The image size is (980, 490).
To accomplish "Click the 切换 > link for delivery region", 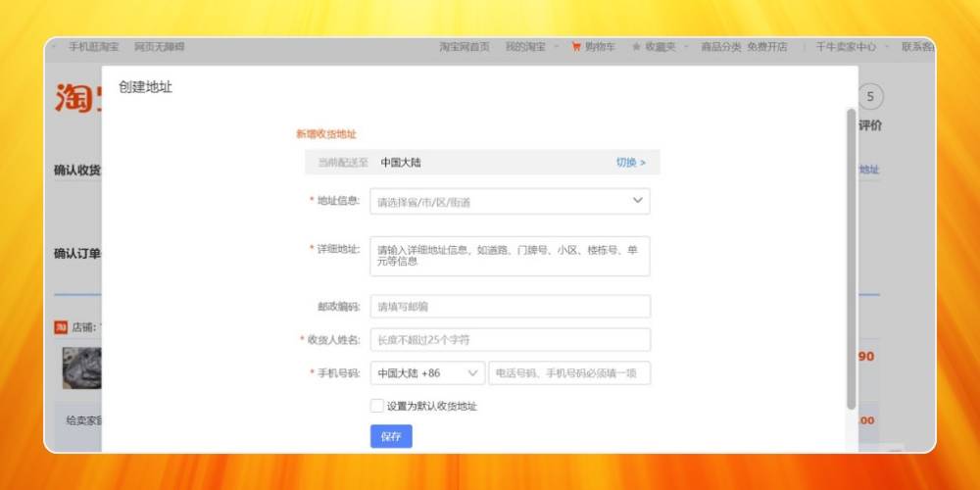I will pyautogui.click(x=630, y=162).
